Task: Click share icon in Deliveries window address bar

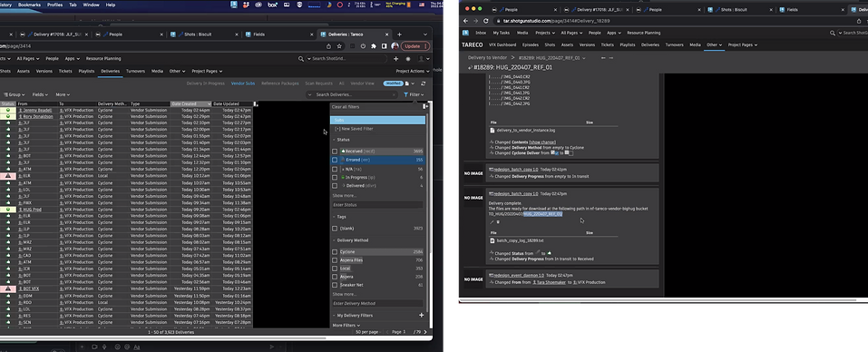Action: (x=329, y=46)
